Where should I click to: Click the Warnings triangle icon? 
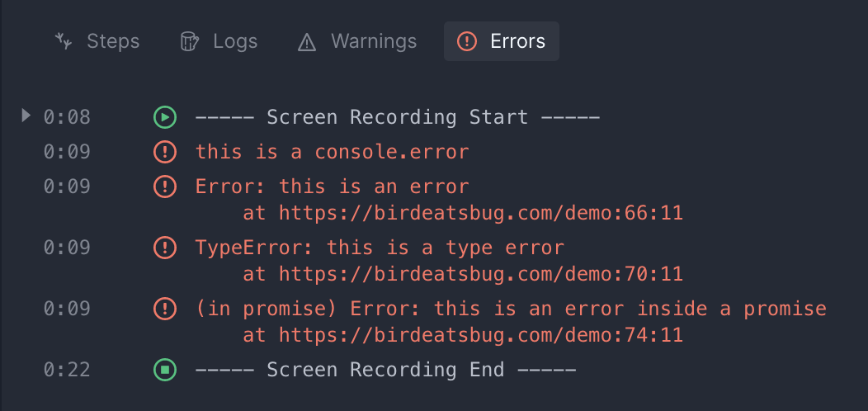[307, 42]
